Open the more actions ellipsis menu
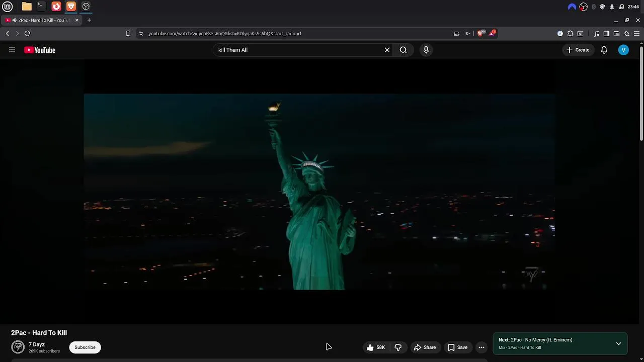 481,347
